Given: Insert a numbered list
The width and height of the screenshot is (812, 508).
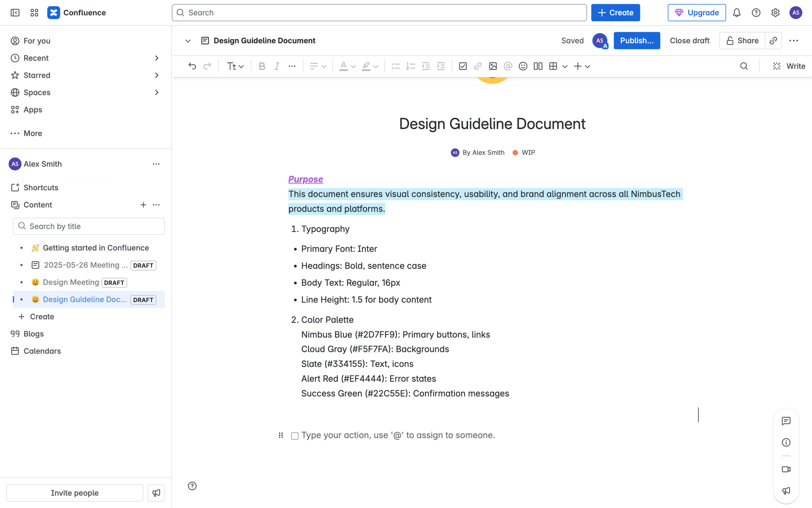Looking at the screenshot, I should point(411,66).
